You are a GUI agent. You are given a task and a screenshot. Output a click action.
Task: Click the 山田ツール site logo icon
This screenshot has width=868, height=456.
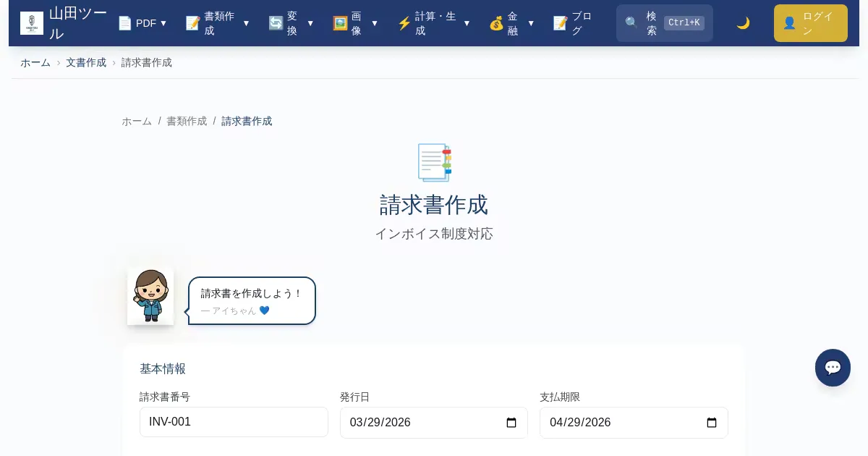(32, 23)
